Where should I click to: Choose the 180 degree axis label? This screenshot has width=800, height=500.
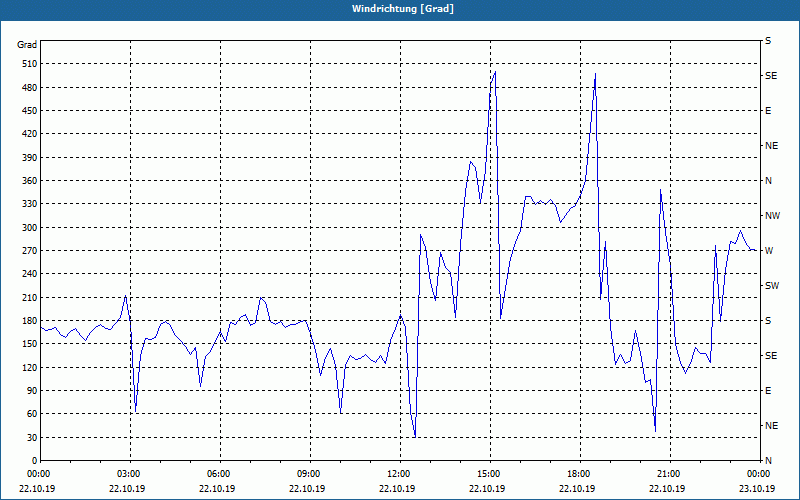[30, 321]
